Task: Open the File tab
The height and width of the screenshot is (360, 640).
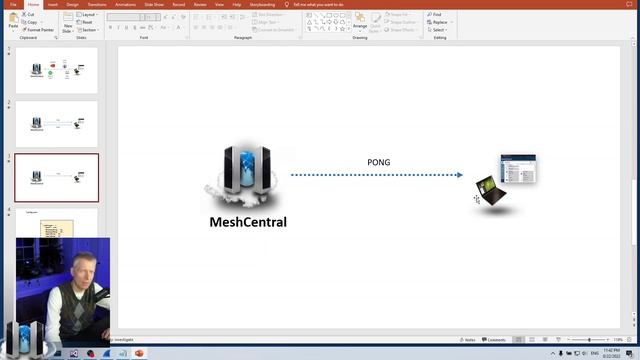Action: coord(13,4)
